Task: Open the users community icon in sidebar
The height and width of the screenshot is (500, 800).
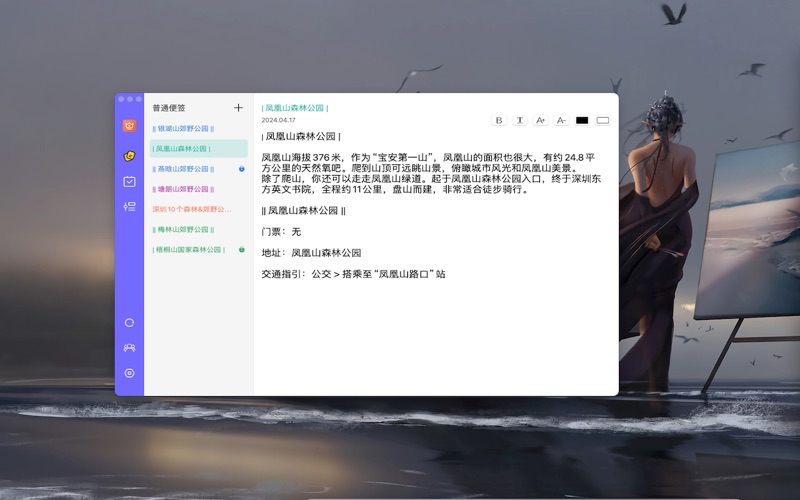Action: [129, 348]
